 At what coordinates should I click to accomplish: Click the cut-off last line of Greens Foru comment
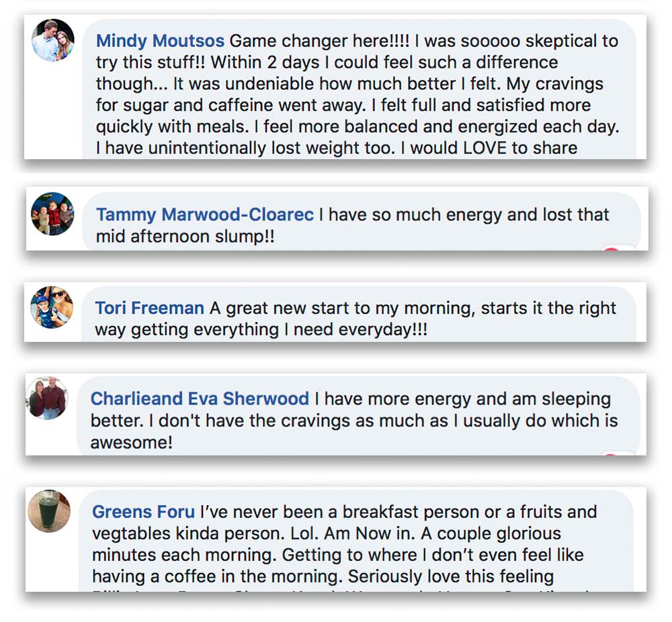pos(336,590)
